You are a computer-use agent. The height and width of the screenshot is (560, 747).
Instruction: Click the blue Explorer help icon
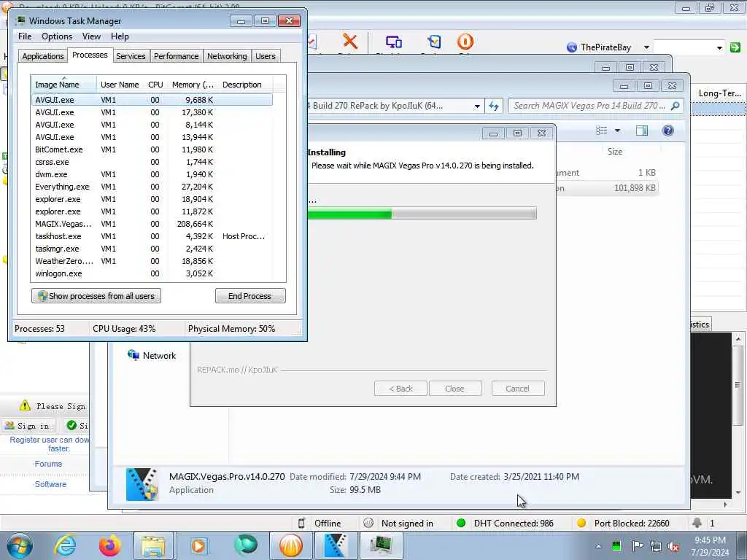668,131
